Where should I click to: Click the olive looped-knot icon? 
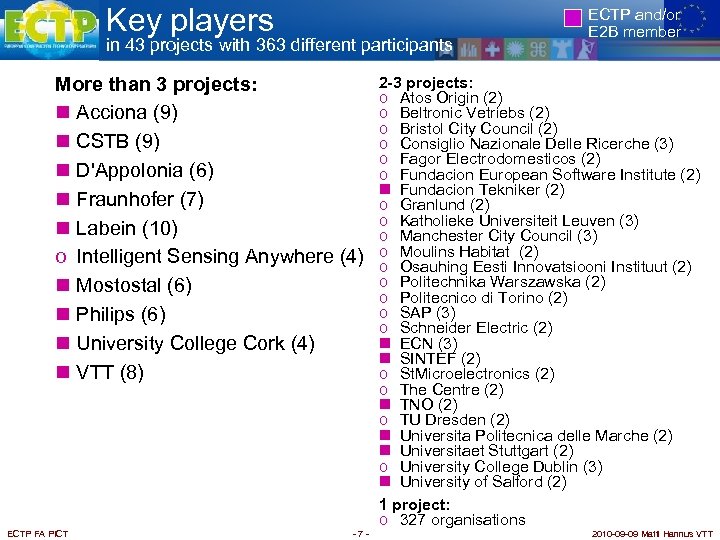538,50
